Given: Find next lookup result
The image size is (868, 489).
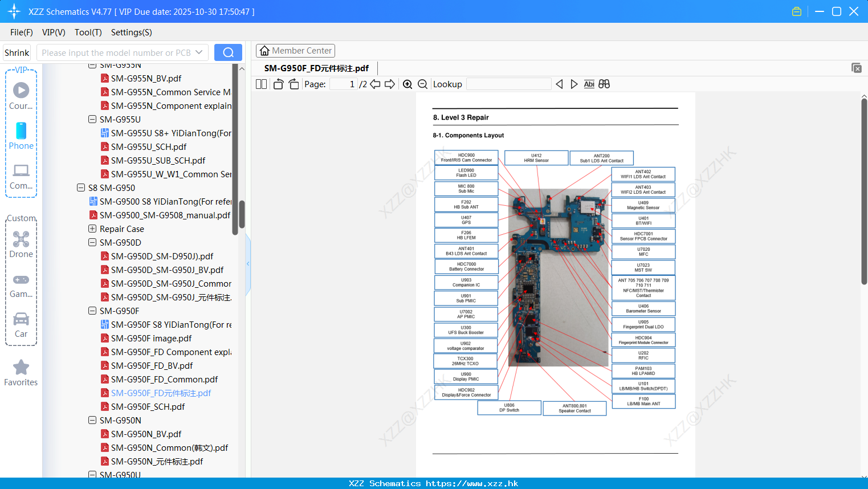Looking at the screenshot, I should point(574,84).
